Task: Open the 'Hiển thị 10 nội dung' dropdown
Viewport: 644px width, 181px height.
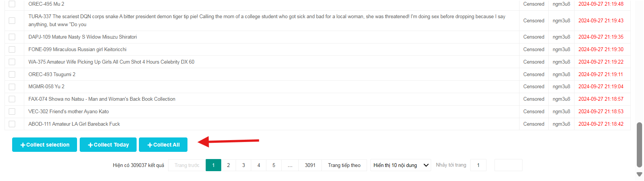Action: (x=400, y=165)
